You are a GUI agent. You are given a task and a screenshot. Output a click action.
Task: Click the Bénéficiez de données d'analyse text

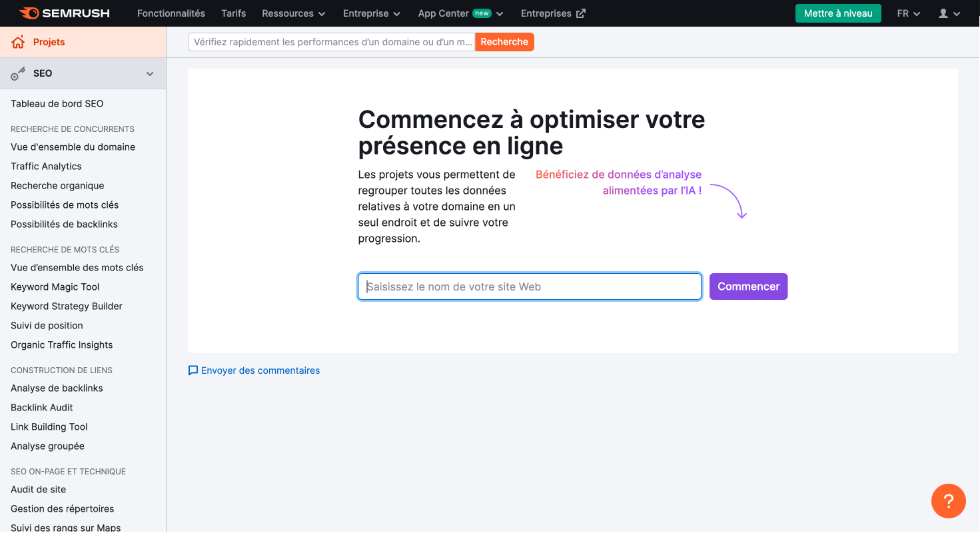pos(619,183)
